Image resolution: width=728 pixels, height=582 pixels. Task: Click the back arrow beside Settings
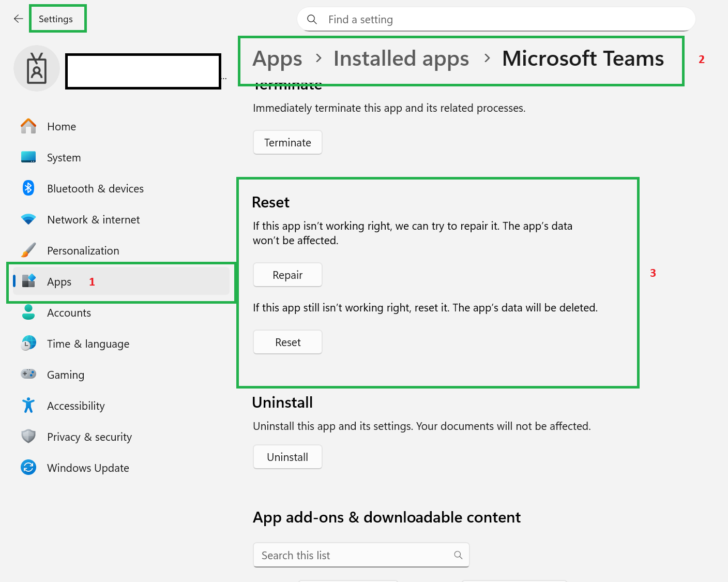(19, 19)
